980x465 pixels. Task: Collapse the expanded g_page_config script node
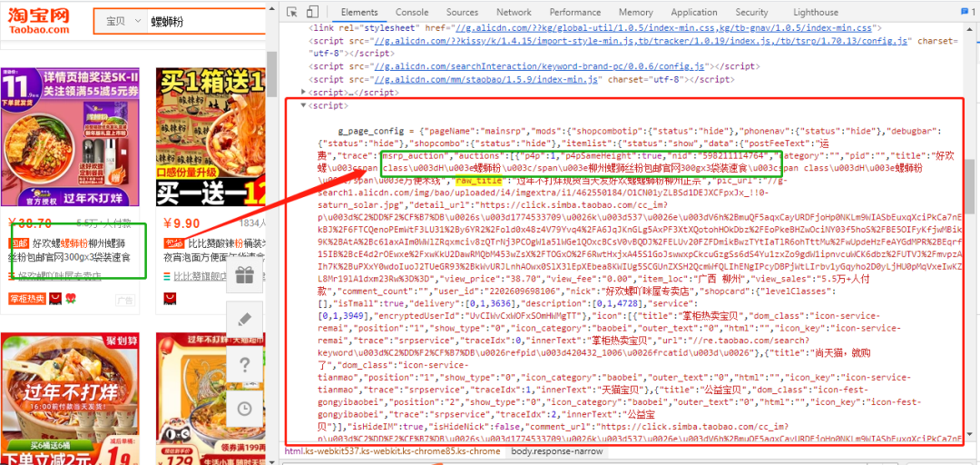click(x=304, y=105)
